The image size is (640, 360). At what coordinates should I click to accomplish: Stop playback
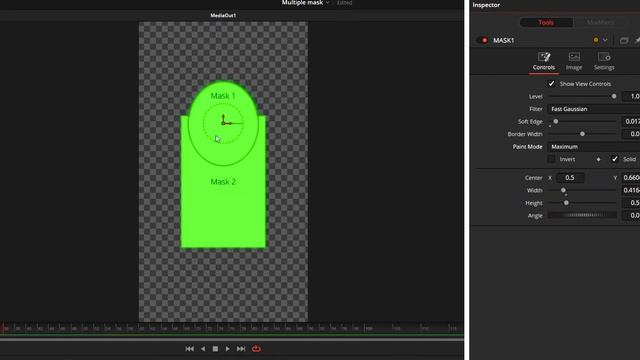pos(215,349)
